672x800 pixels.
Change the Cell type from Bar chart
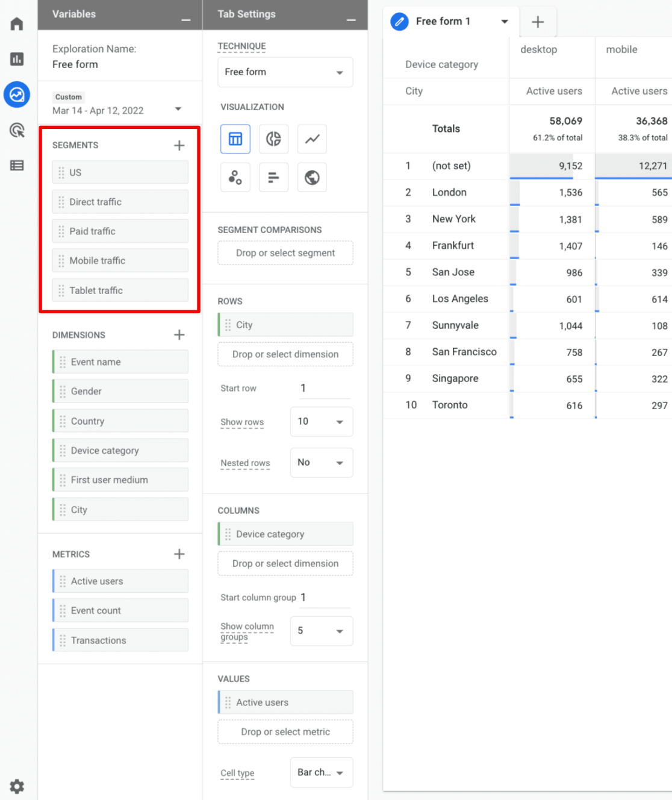(321, 772)
